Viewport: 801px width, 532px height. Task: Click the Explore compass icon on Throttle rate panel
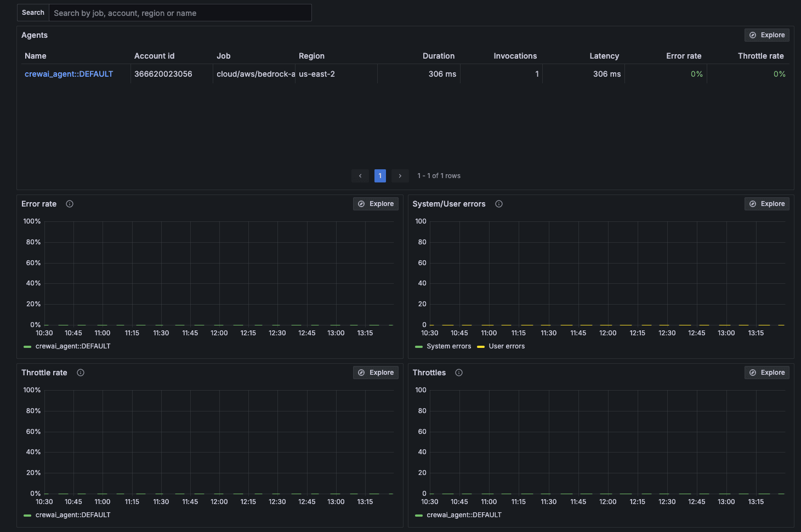360,372
